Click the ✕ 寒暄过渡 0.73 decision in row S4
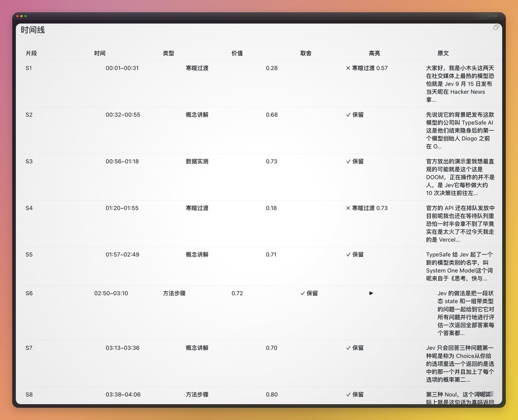 click(367, 208)
